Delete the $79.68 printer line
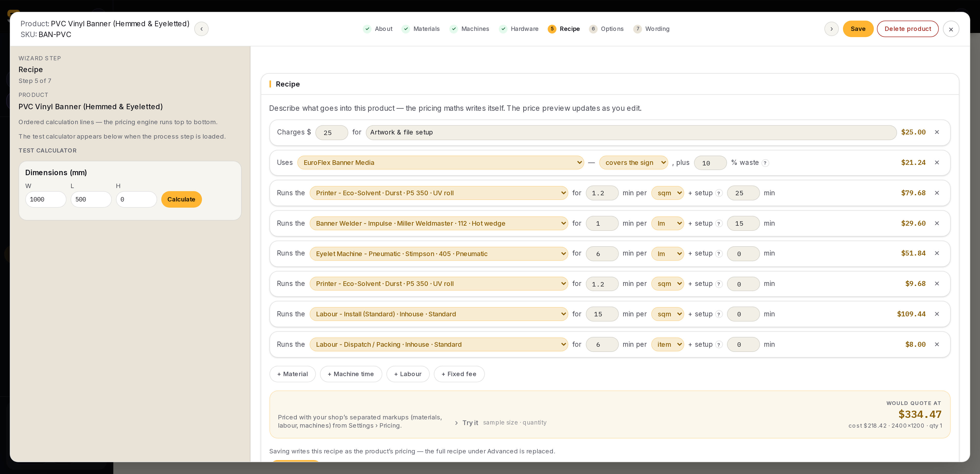Viewport: 980px width, 474px height. pyautogui.click(x=937, y=193)
